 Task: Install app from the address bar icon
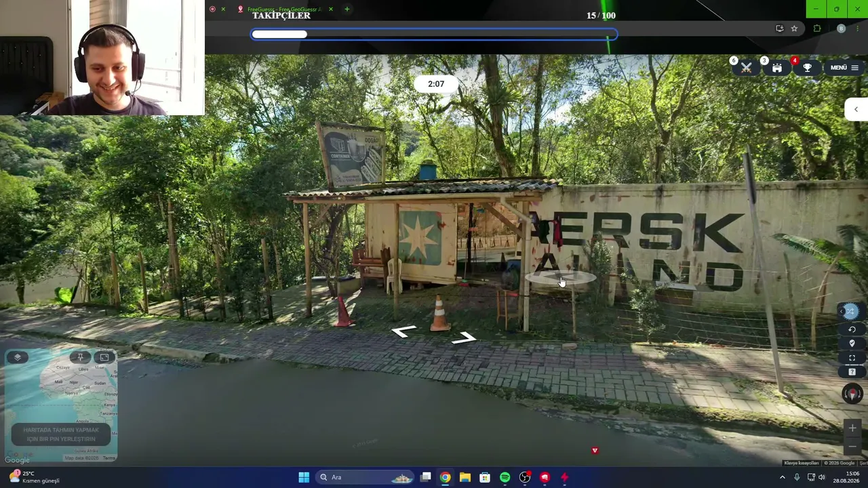coord(780,28)
